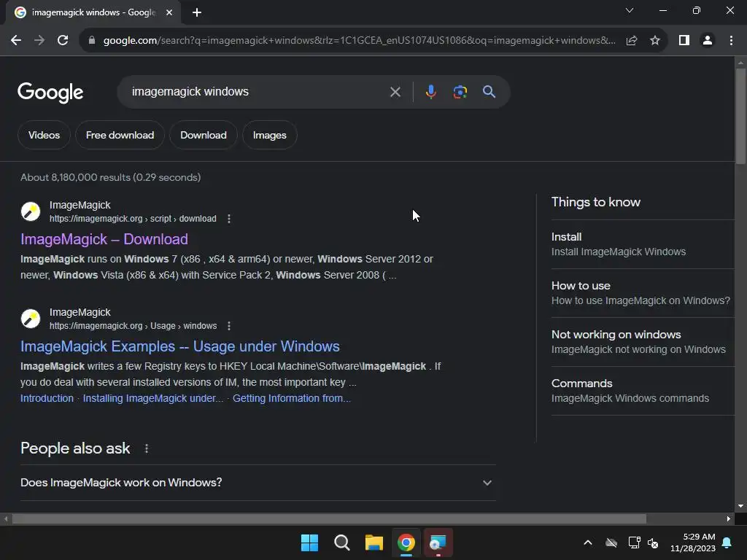747x560 pixels.
Task: Open taskbar Search
Action: [341, 542]
